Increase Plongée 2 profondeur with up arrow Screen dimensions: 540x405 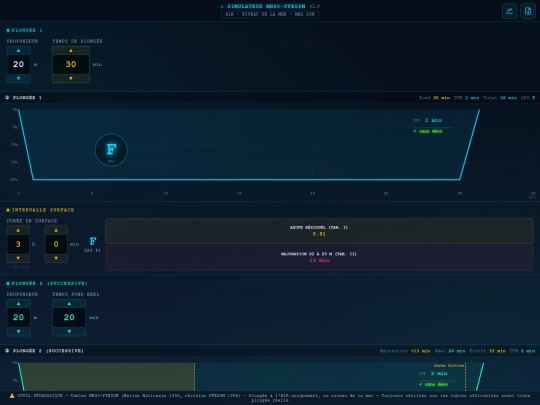click(19, 304)
